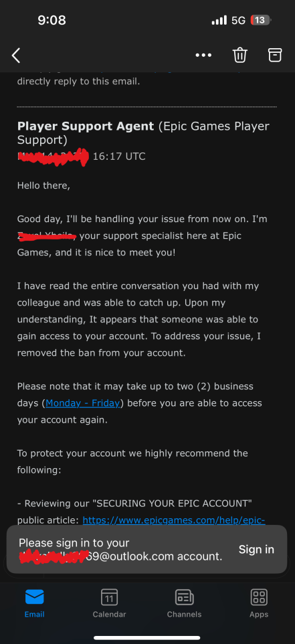This screenshot has height=644, width=295.
Task: Archive the email using the box icon
Action: 275,55
